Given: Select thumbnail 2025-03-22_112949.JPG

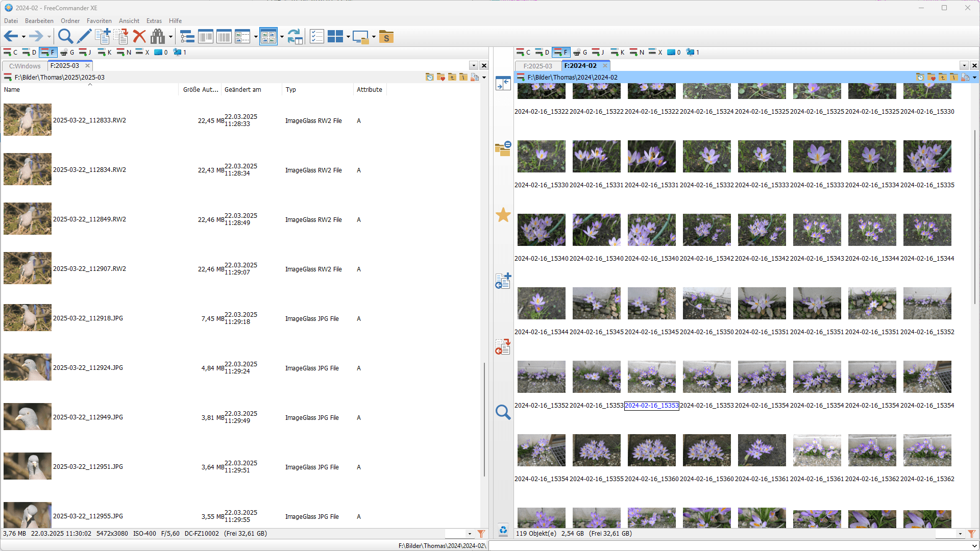Looking at the screenshot, I should click(x=28, y=417).
